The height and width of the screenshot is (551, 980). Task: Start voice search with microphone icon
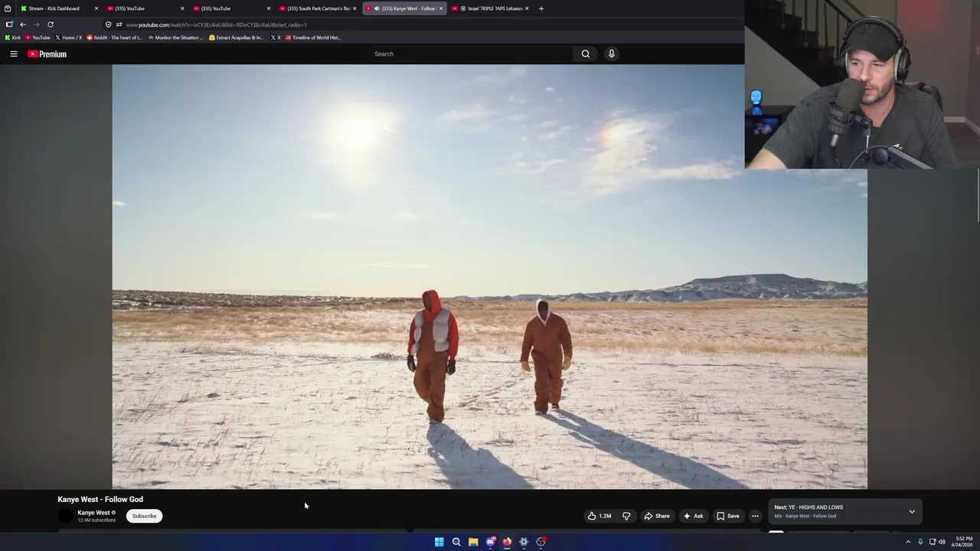[x=611, y=54]
